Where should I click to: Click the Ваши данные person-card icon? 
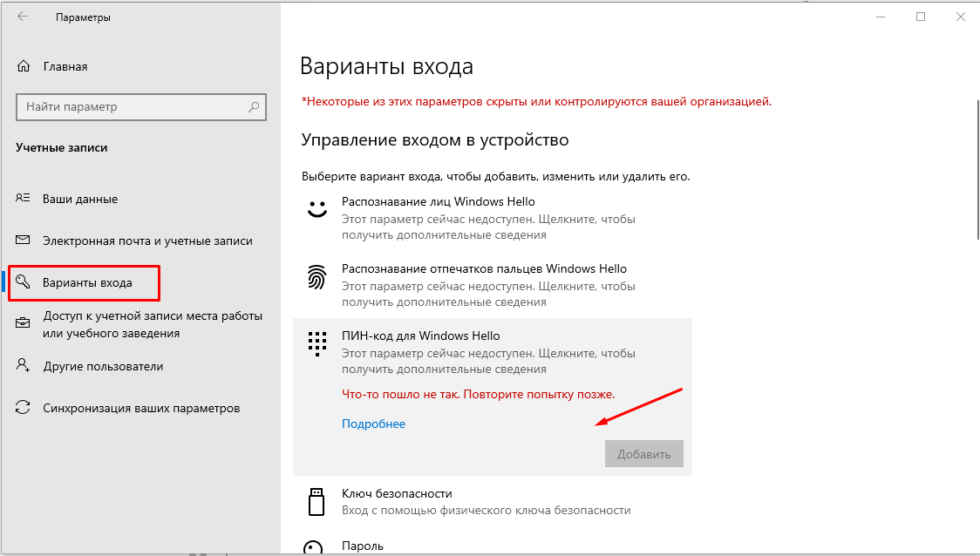point(23,198)
